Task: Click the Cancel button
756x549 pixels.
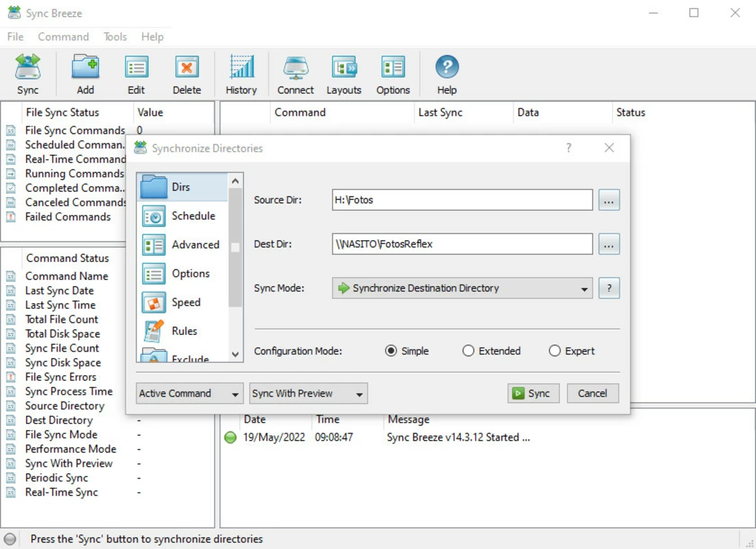Action: click(x=593, y=393)
